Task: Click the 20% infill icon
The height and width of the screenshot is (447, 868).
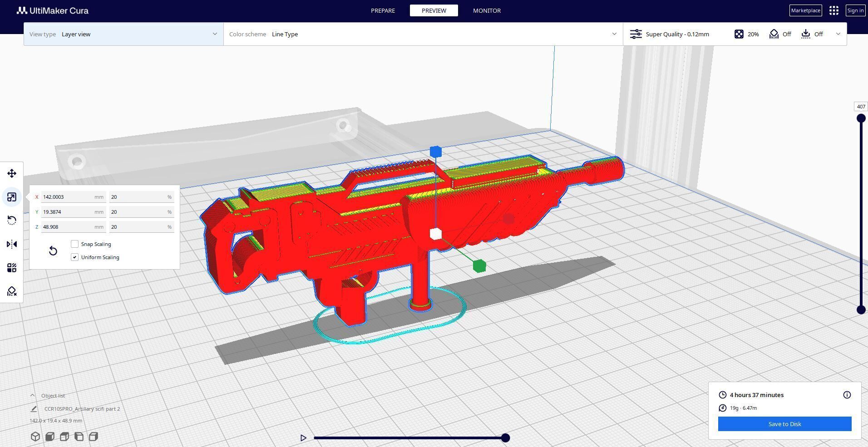Action: pyautogui.click(x=739, y=34)
